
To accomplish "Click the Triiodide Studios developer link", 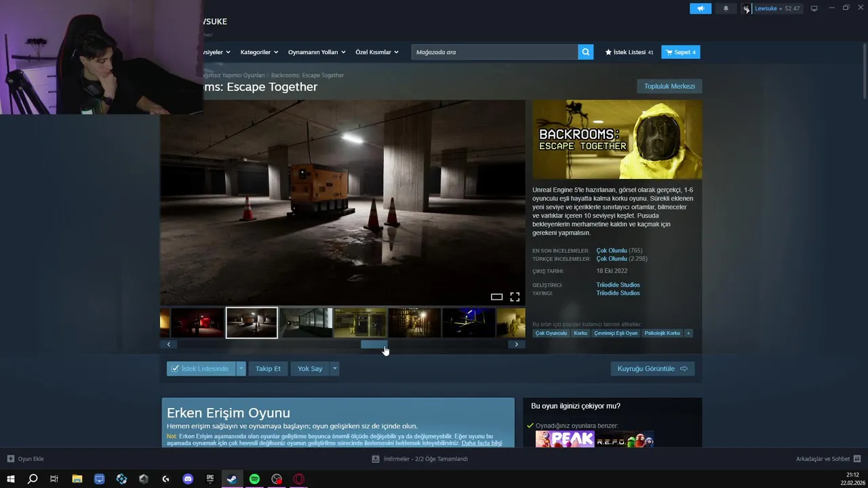I will tap(618, 285).
